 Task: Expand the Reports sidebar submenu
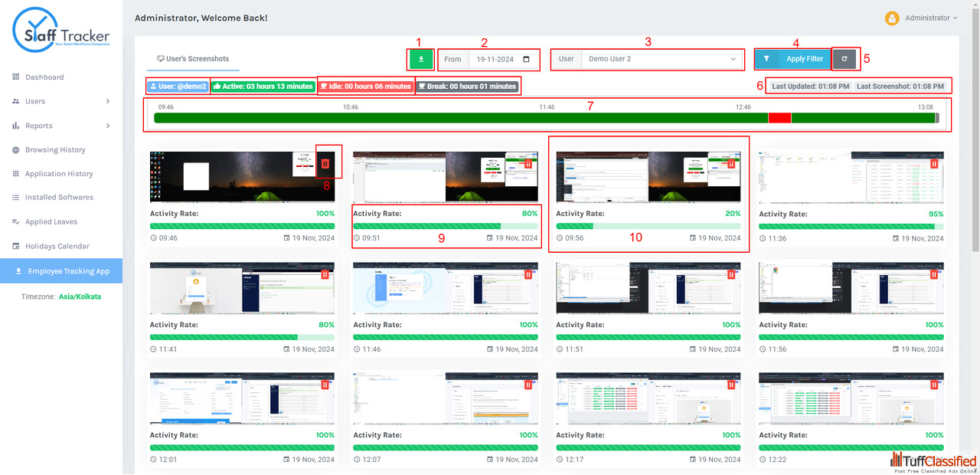61,126
